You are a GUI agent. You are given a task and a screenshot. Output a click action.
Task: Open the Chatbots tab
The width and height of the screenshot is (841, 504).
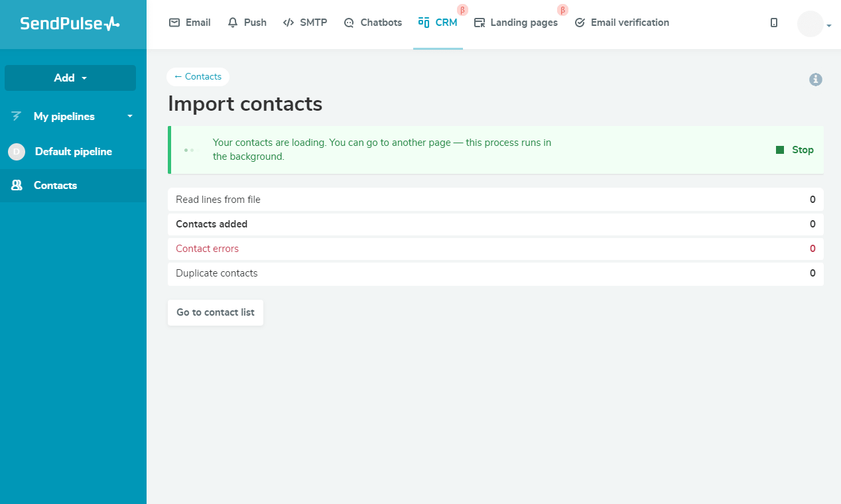[x=373, y=23]
